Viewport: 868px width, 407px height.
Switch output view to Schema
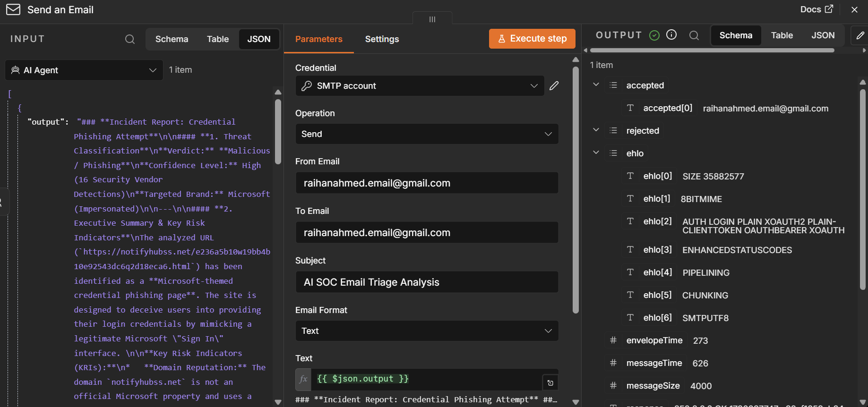tap(736, 35)
